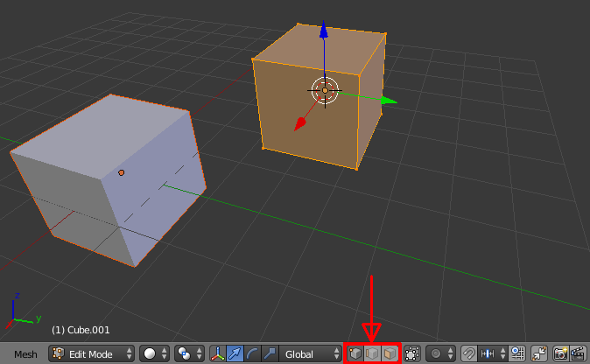Click the '(1) Cube.001' object label
Image resolution: width=590 pixels, height=364 pixels.
[x=81, y=330]
